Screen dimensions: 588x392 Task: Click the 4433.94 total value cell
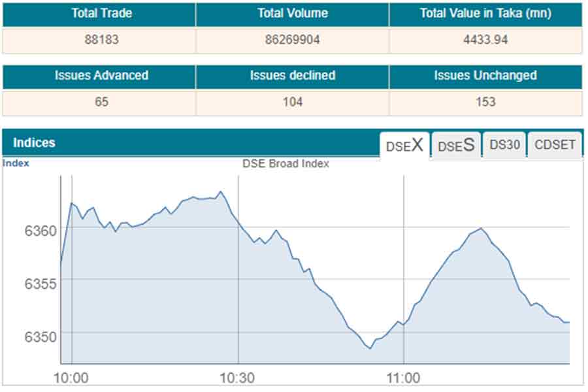pos(485,40)
